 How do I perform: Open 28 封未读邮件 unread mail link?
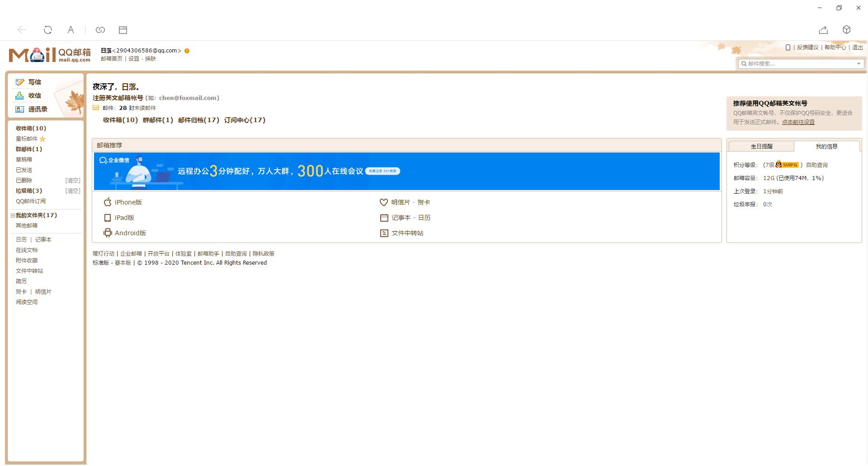click(137, 108)
